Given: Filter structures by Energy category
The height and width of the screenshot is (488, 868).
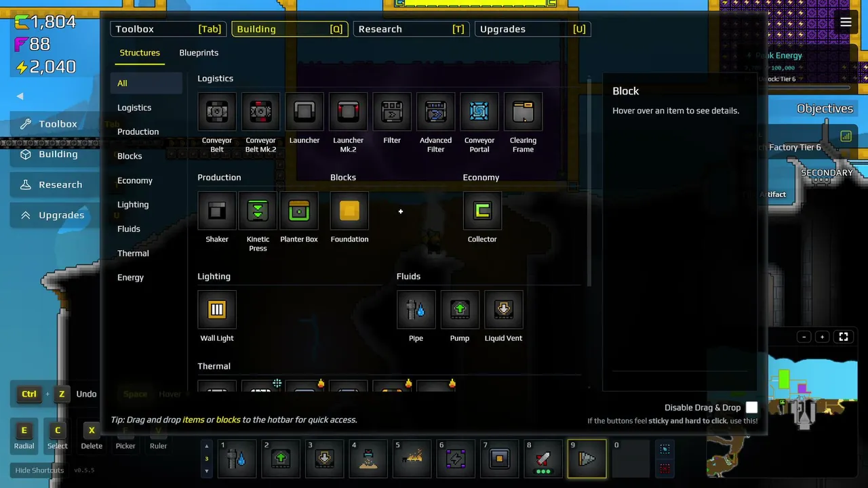Looking at the screenshot, I should (146, 277).
